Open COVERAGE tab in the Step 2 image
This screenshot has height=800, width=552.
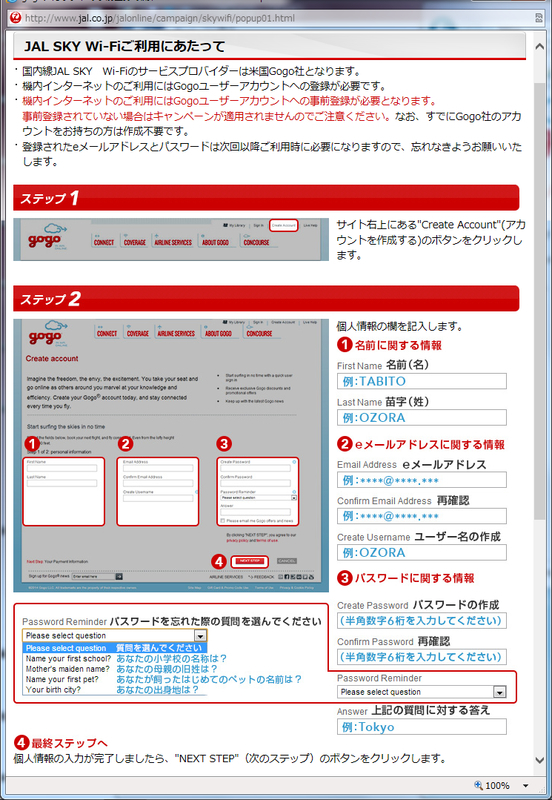[138, 333]
